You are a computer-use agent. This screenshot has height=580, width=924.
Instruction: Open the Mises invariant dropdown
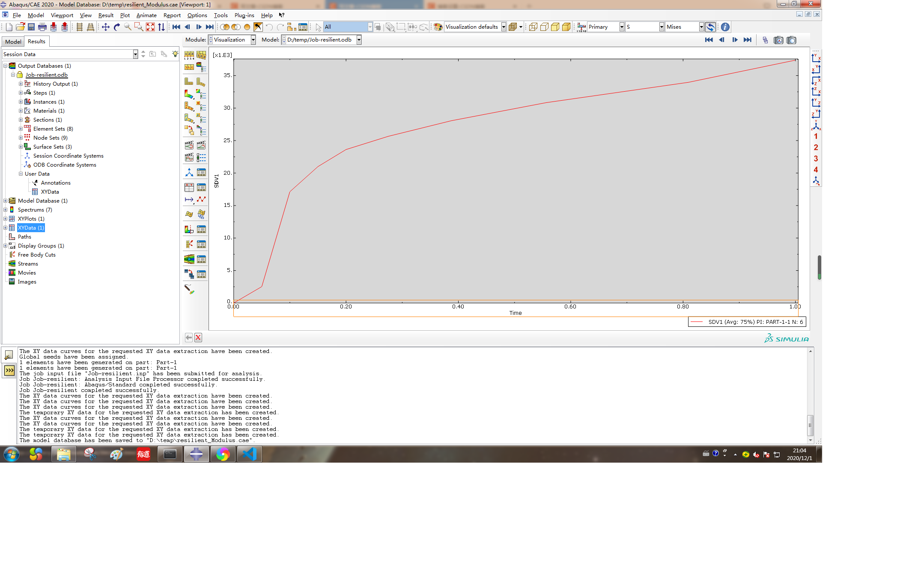(701, 27)
